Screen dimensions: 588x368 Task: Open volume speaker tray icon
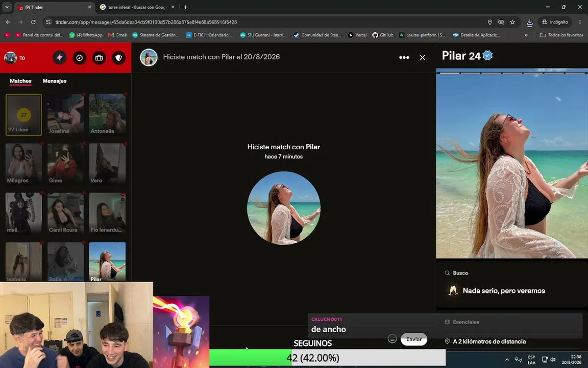point(553,359)
